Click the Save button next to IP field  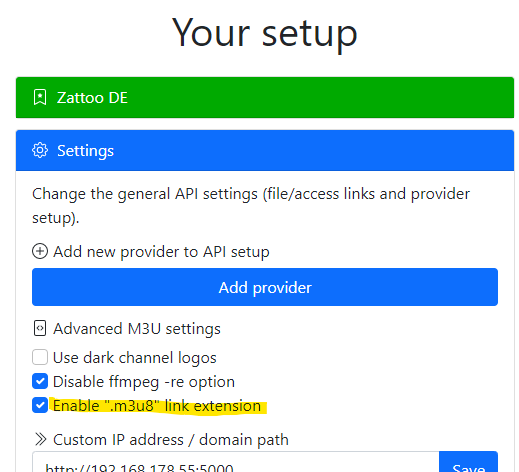tap(468, 463)
